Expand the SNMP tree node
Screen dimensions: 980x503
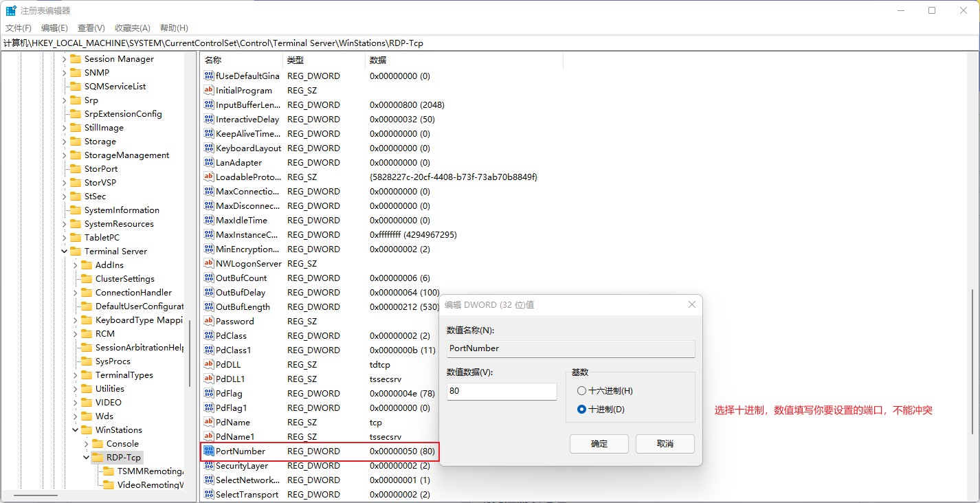tap(65, 73)
